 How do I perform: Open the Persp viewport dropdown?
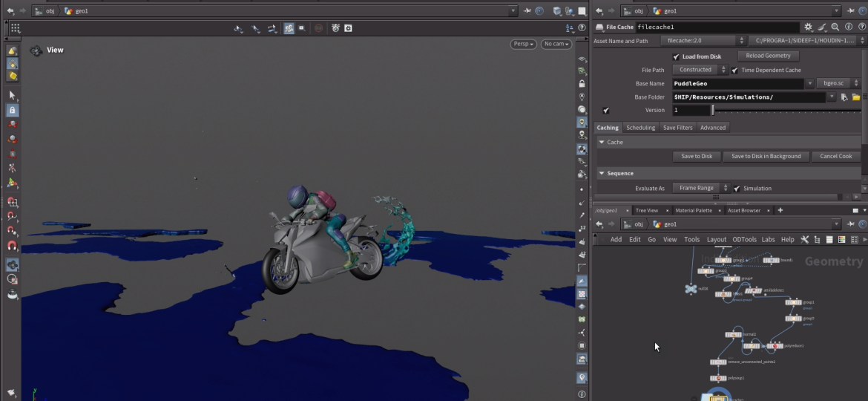[x=524, y=45]
